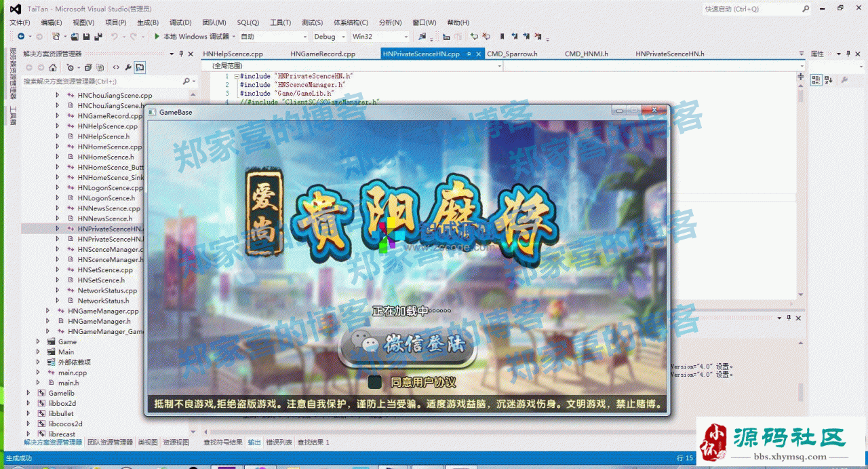Screen dimensions: 868x469
Task: Open the 调试(D) debug menu
Action: [180, 22]
